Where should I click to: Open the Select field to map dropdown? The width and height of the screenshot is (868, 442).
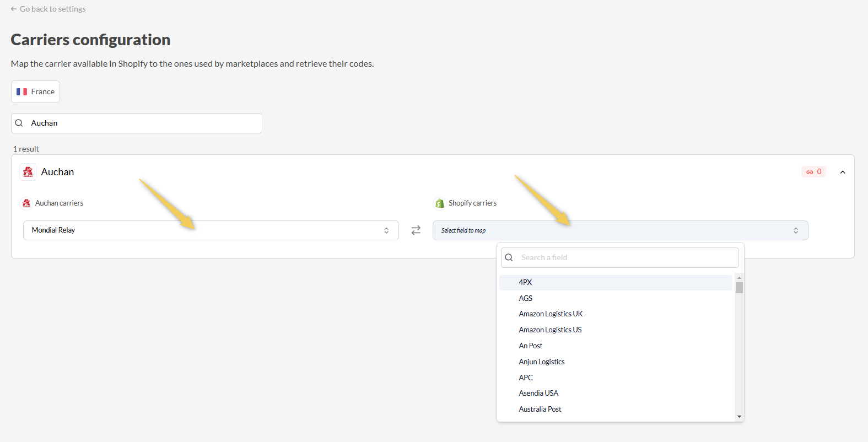[x=620, y=230]
